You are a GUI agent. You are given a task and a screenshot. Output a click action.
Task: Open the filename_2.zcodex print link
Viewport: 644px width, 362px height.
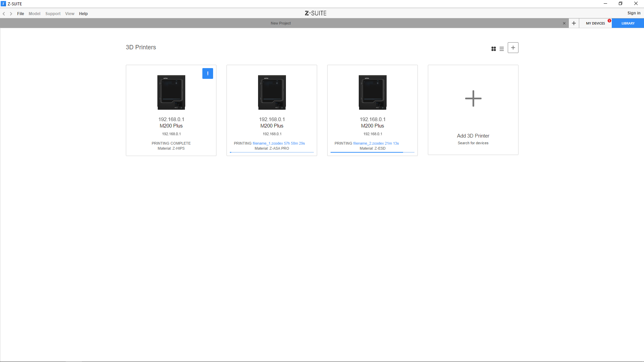[368, 143]
